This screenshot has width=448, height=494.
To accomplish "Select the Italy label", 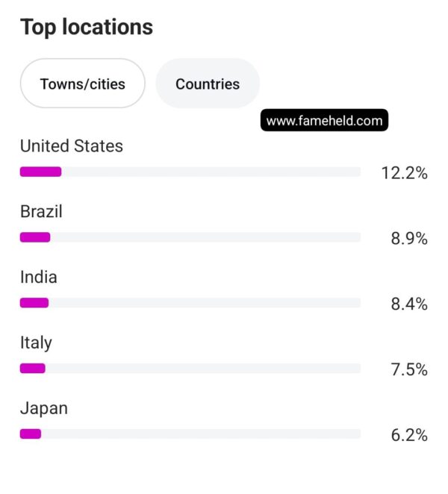I will coord(36,343).
